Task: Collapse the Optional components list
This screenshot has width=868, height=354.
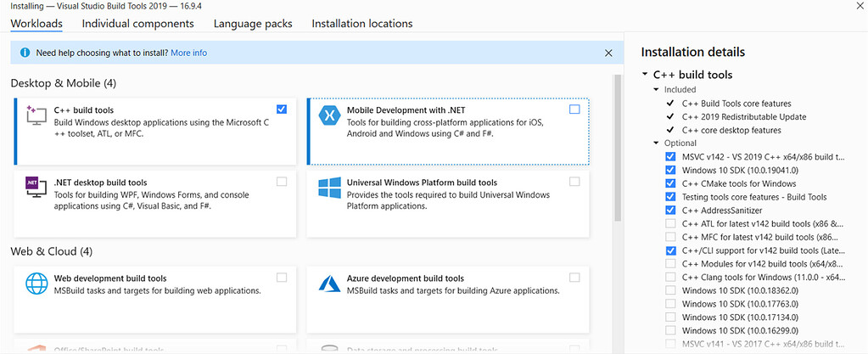Action: tap(656, 143)
